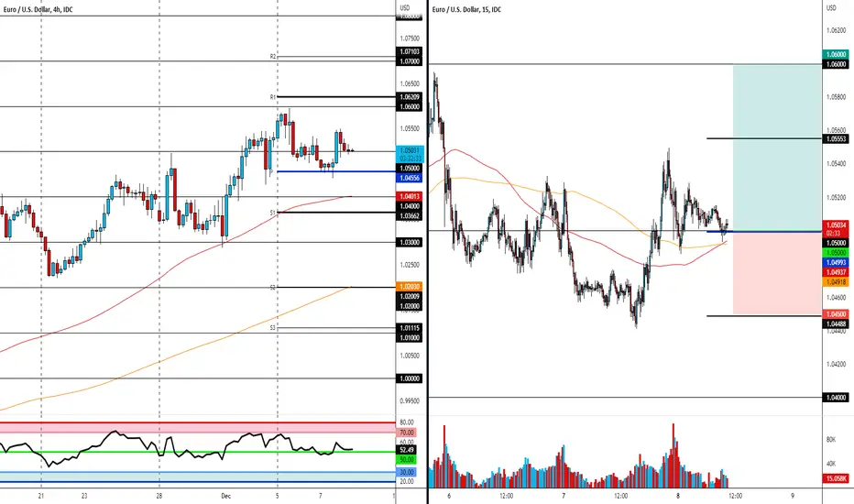Click the 1.01115 S3 price label
The width and height of the screenshot is (854, 504).
point(411,328)
